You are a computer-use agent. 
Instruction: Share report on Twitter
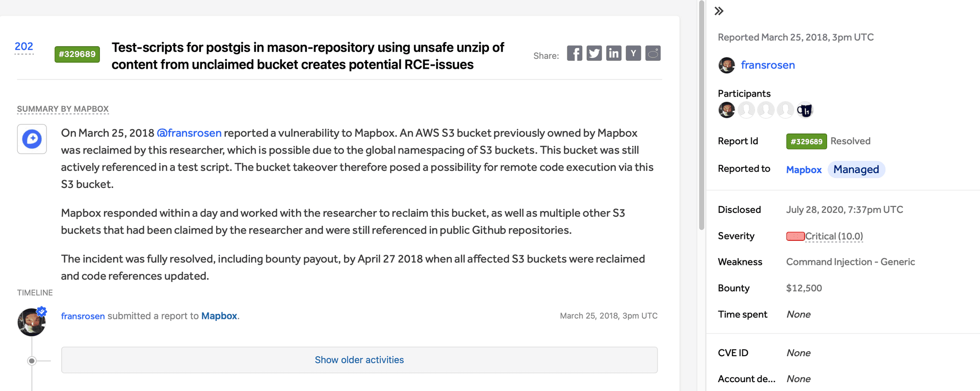[x=594, y=53]
